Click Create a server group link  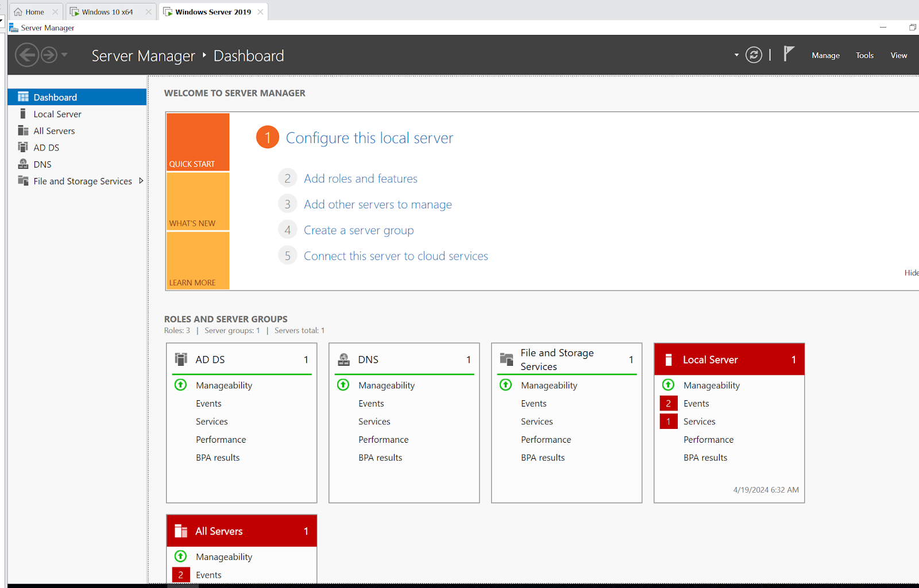pyautogui.click(x=358, y=230)
